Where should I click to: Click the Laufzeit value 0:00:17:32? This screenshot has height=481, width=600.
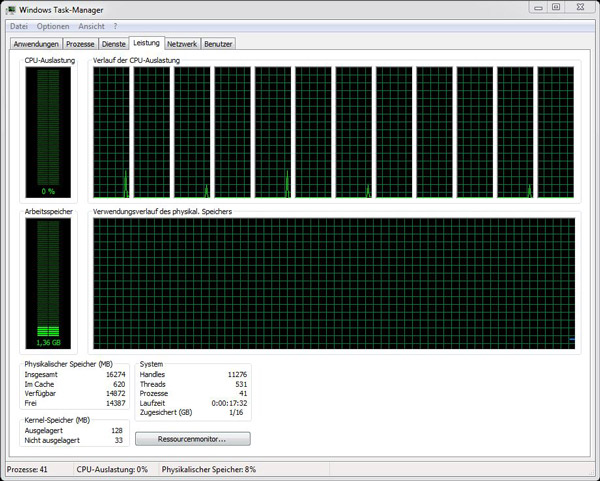click(x=229, y=403)
